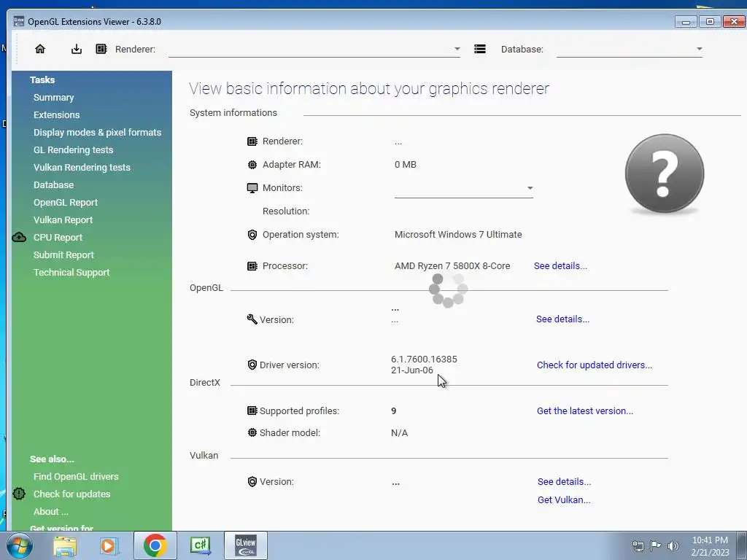The width and height of the screenshot is (747, 560).
Task: Click the database stack icon in toolbar
Action: point(480,49)
